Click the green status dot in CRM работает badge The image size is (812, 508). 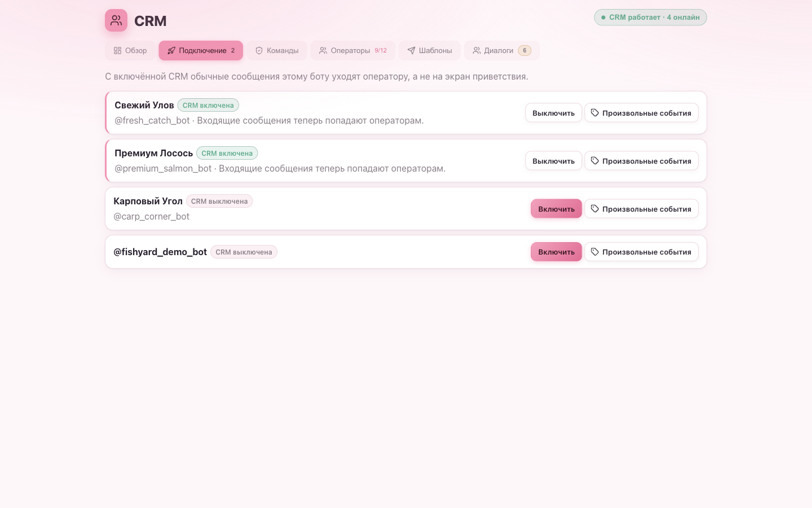tap(603, 17)
